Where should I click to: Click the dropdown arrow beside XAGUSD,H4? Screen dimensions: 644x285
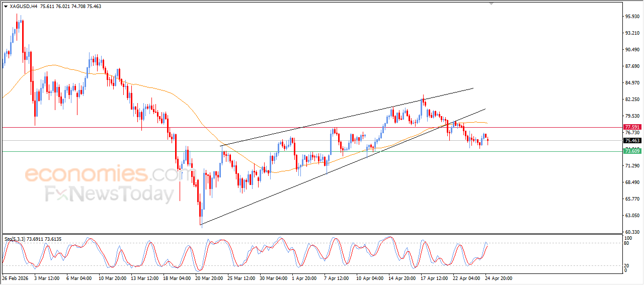6,7
